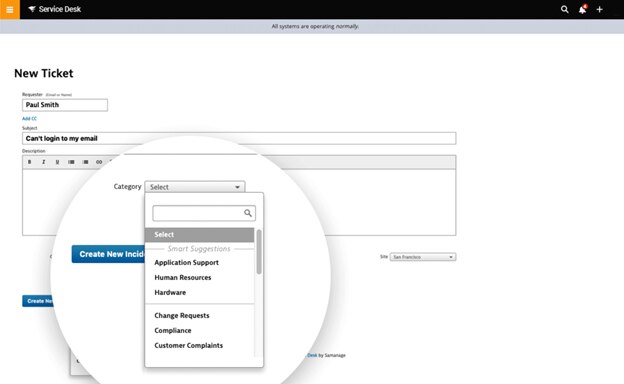Click into the category search field
Image resolution: width=624 pixels, height=384 pixels.
pyautogui.click(x=204, y=213)
